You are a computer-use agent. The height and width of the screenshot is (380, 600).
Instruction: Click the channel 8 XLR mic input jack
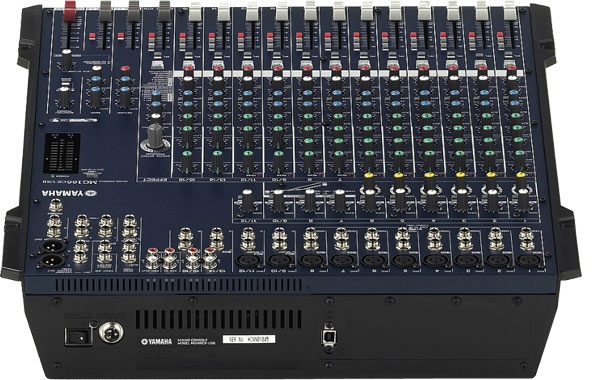tap(311, 260)
